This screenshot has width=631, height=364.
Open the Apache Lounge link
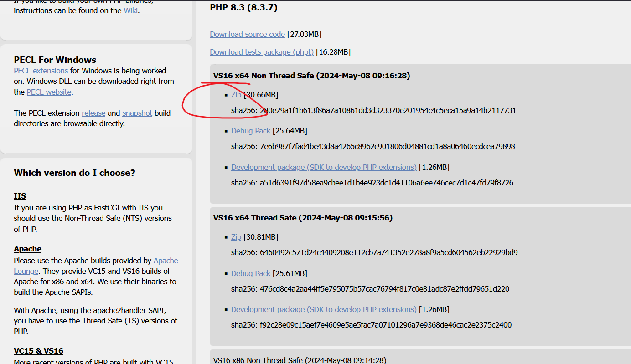pyautogui.click(x=166, y=261)
